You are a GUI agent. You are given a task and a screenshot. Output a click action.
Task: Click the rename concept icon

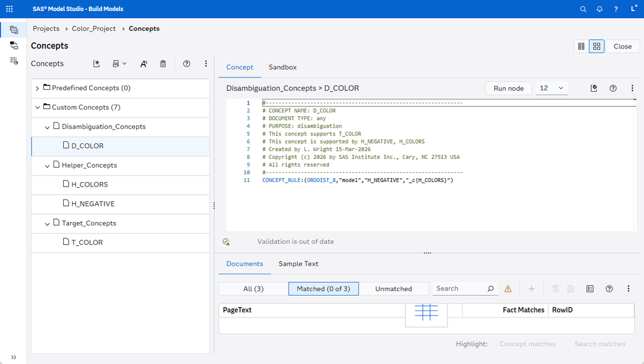coord(143,64)
